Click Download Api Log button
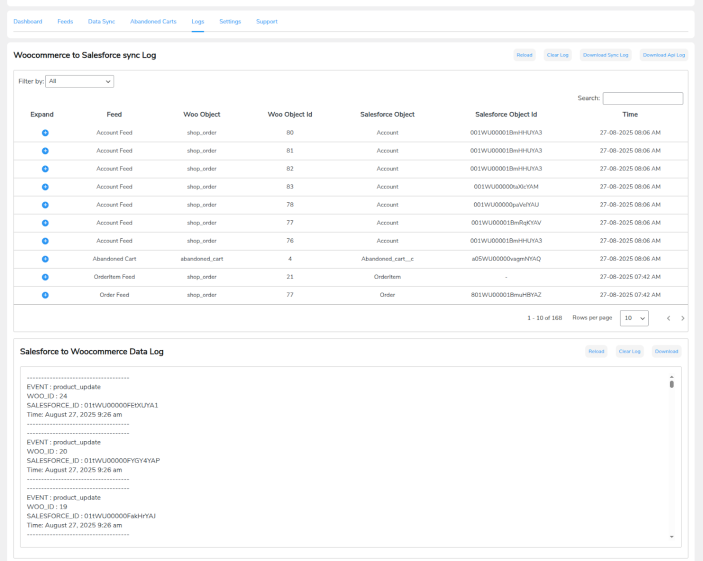The image size is (703, 561). click(664, 55)
